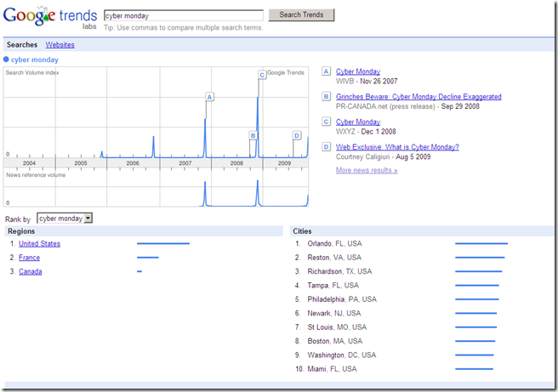The height and width of the screenshot is (392, 558).
Task: Click chart marker B flag
Action: coord(253,135)
